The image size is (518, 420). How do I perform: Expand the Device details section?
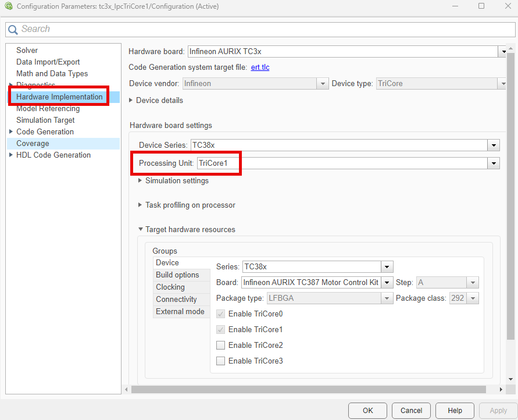(140, 100)
